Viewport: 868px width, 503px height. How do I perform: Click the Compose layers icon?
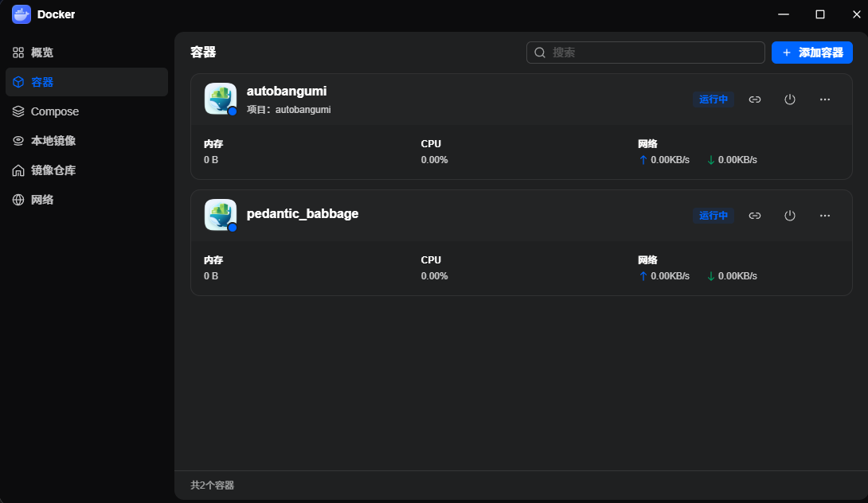[x=18, y=111]
